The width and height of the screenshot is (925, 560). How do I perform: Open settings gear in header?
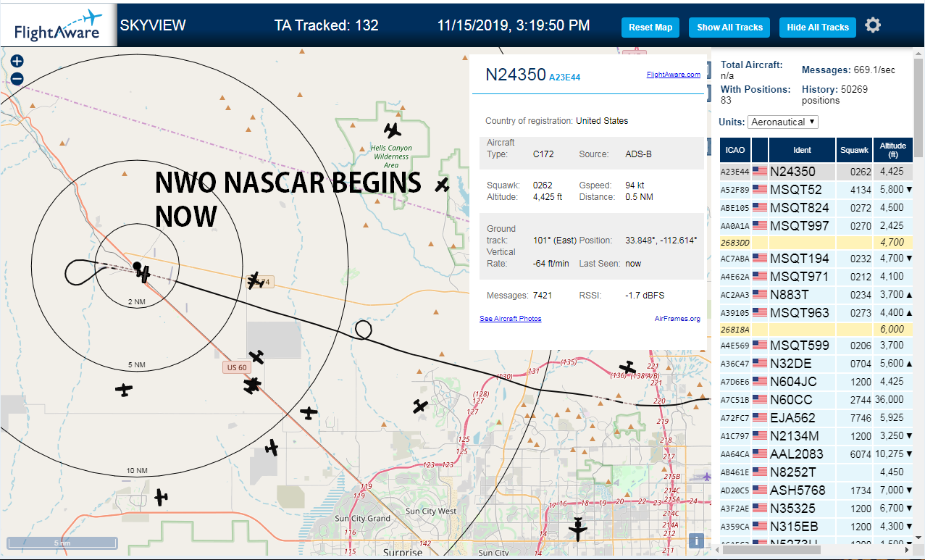873,25
